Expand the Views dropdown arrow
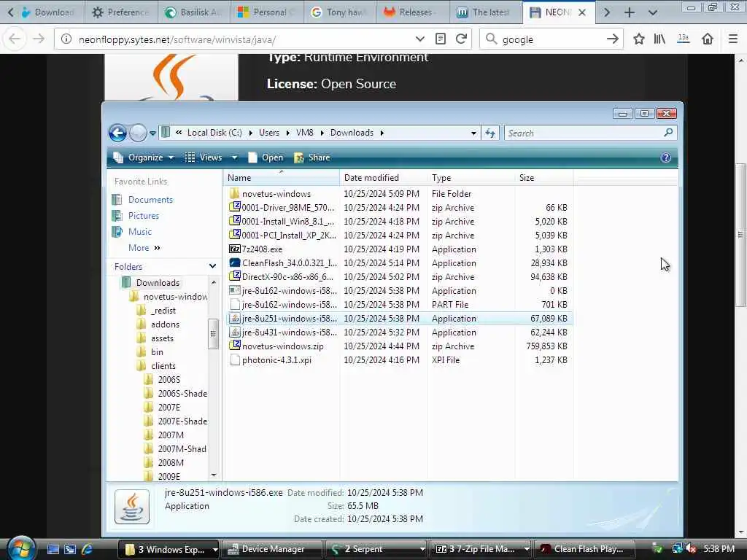Image resolution: width=747 pixels, height=560 pixels. [x=234, y=157]
